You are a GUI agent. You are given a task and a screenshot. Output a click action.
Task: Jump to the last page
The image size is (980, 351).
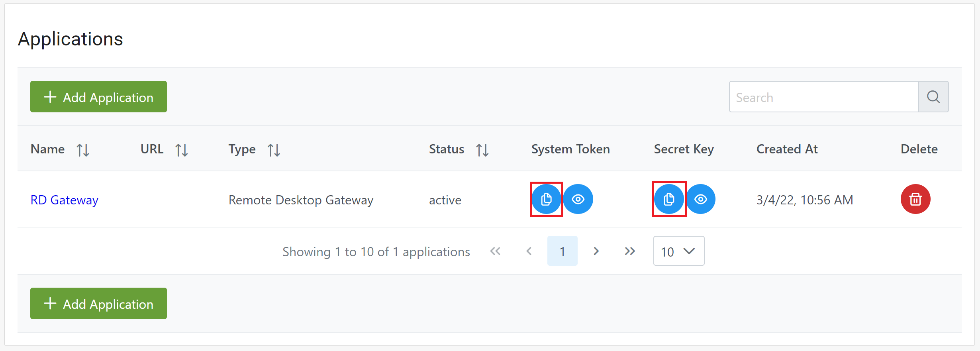(x=629, y=251)
